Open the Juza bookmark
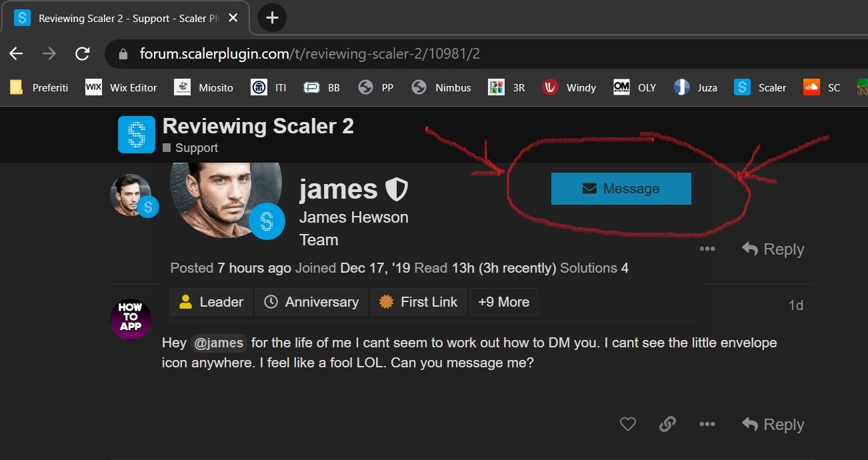 point(696,87)
